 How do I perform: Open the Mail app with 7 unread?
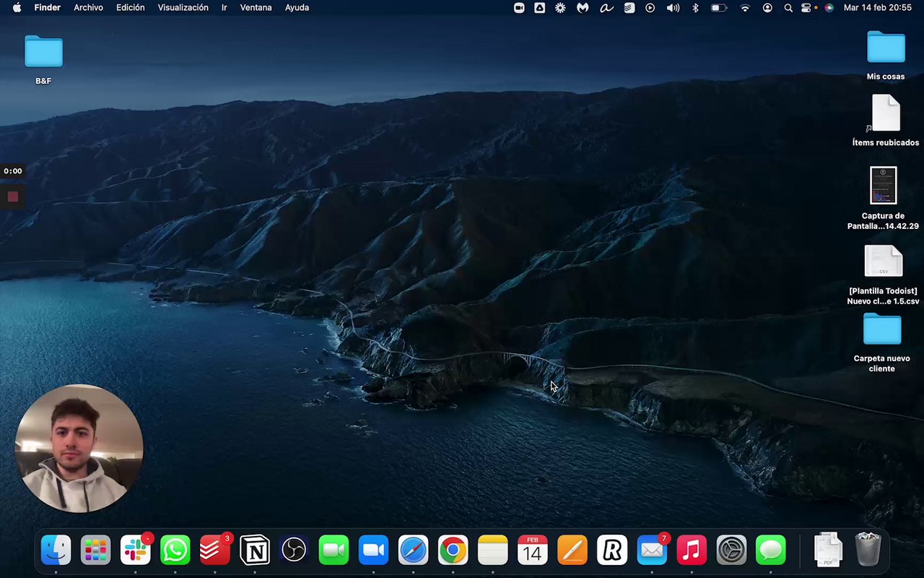[x=652, y=551]
